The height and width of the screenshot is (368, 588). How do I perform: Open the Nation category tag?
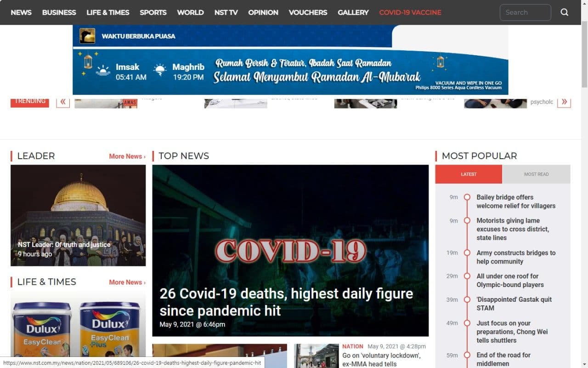tap(352, 346)
